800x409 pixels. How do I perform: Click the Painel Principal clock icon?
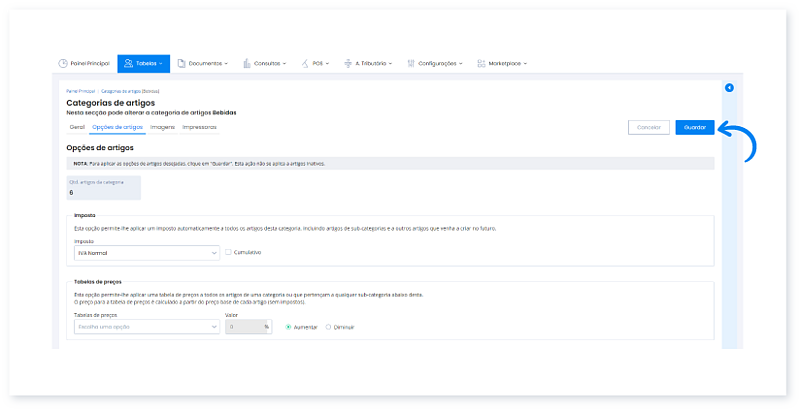(x=63, y=63)
